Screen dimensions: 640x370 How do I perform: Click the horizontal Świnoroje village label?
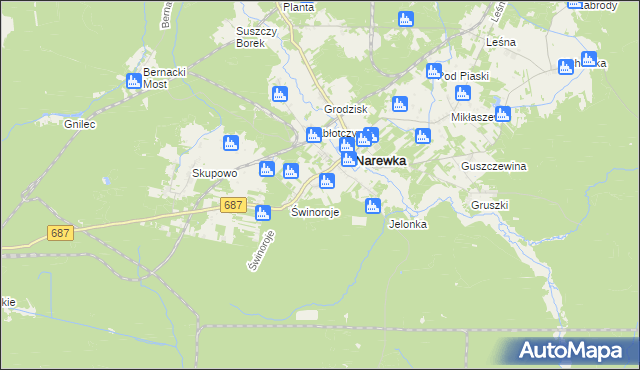(315, 212)
